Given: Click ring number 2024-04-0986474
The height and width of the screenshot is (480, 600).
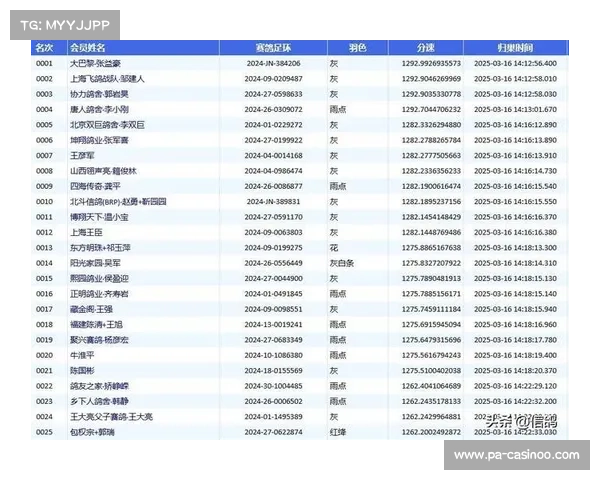Looking at the screenshot, I should [273, 171].
